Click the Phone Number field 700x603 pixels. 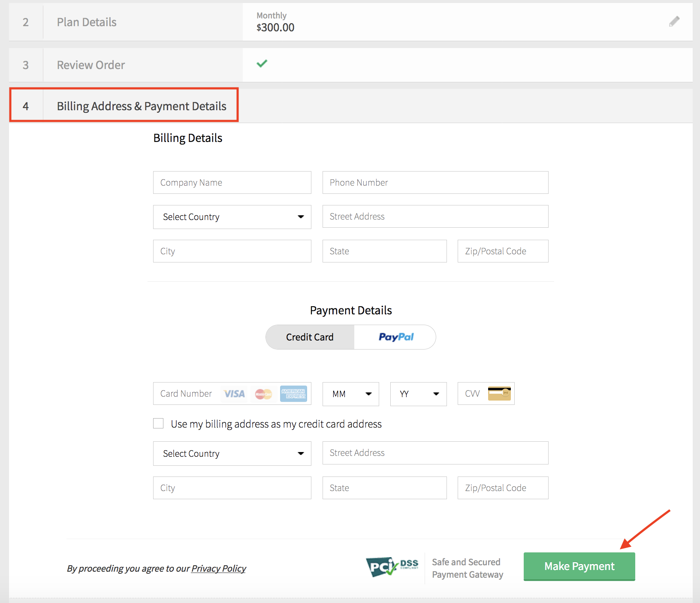click(x=435, y=183)
